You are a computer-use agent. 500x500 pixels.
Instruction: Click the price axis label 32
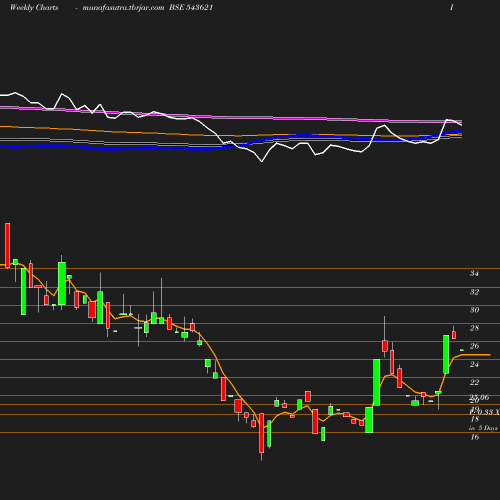tap(474, 292)
